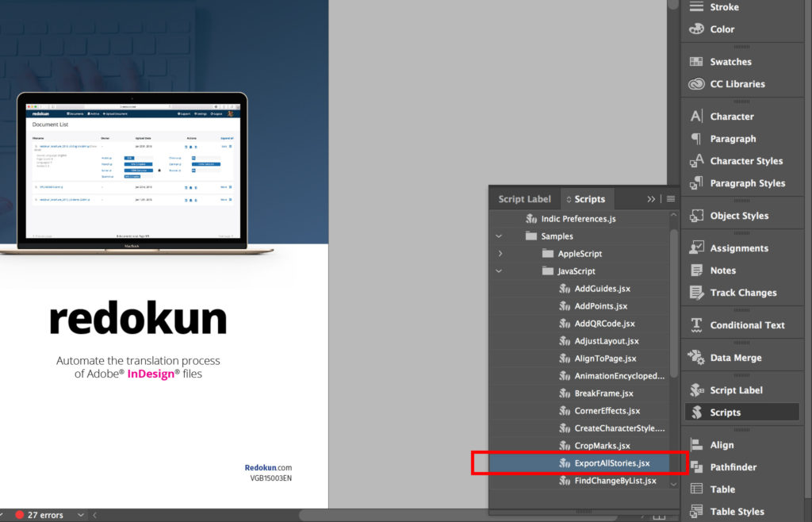Click the AppleScript folder row
The height and width of the screenshot is (522, 812).
(x=580, y=254)
